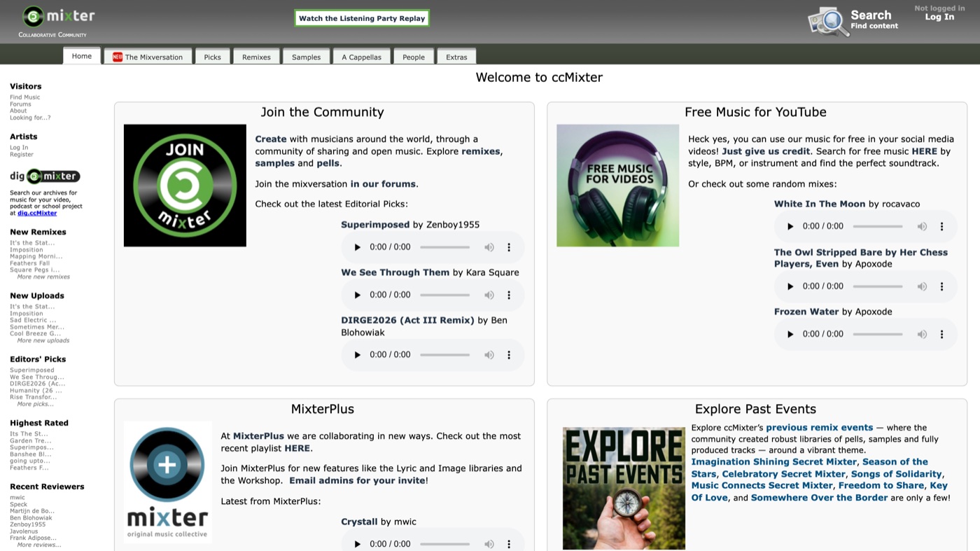Play Crystall by mwic

point(358,544)
